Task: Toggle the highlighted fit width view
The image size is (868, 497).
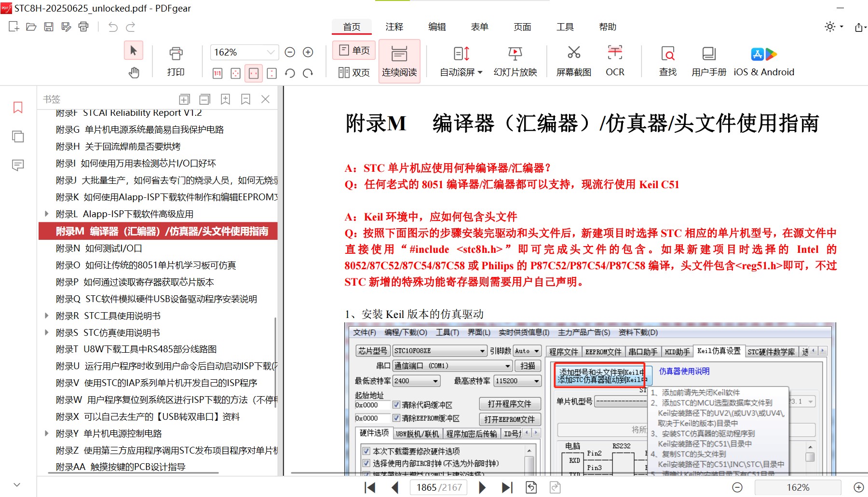Action: (254, 73)
